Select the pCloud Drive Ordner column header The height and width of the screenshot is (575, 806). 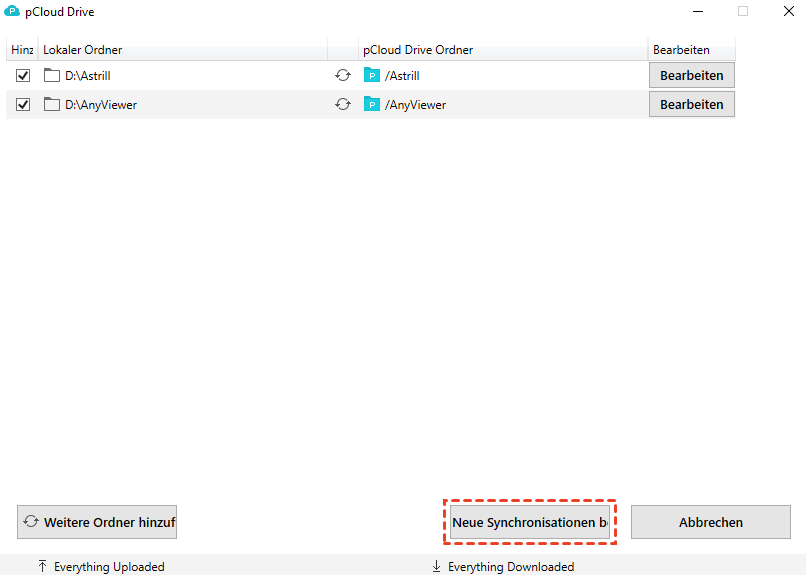pos(503,50)
